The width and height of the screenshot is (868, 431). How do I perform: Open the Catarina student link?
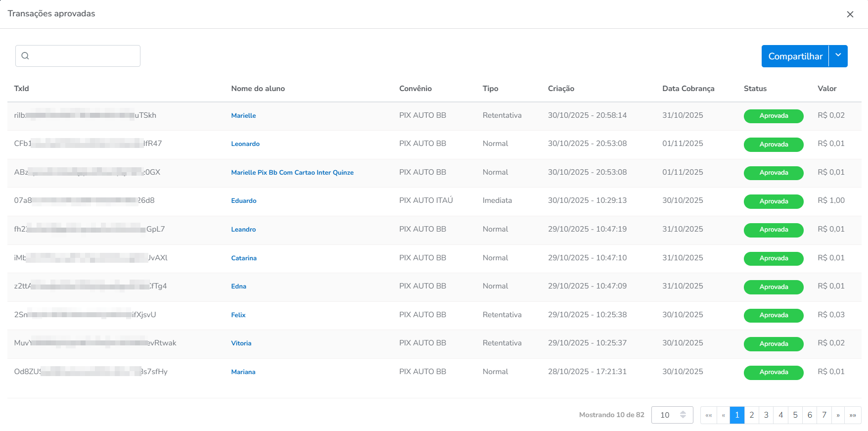pyautogui.click(x=243, y=258)
